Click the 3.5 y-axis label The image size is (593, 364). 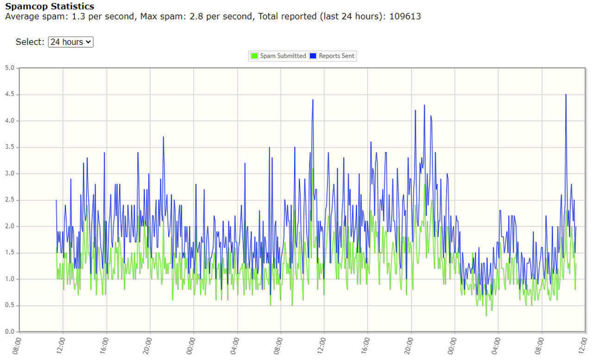10,147
